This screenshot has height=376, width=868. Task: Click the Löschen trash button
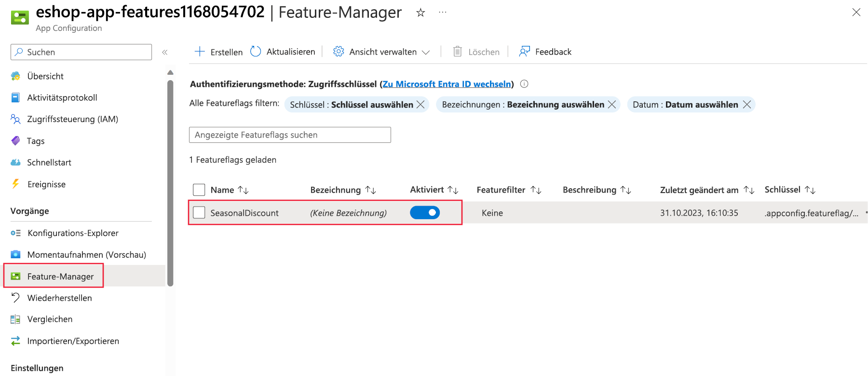[x=476, y=52]
